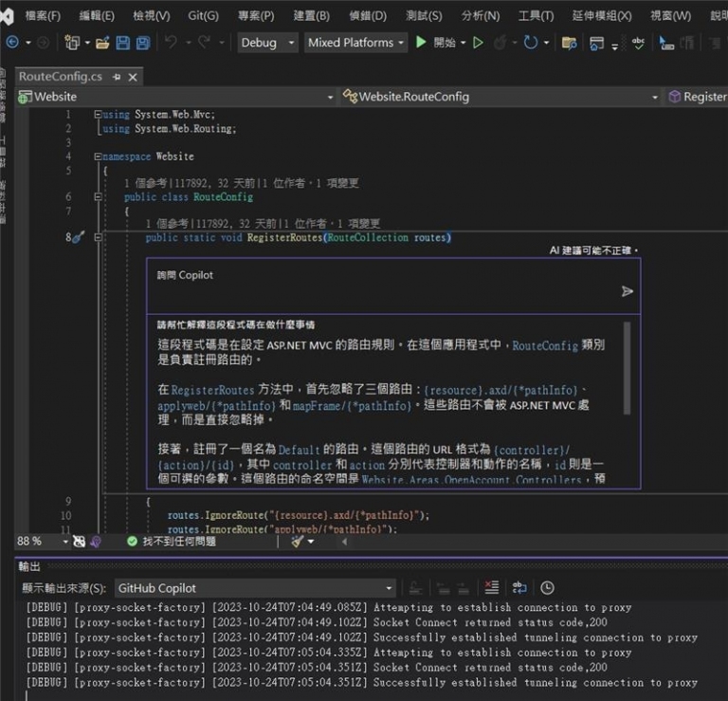
Task: Open the 延伸模組(X) menu
Action: coord(602,16)
